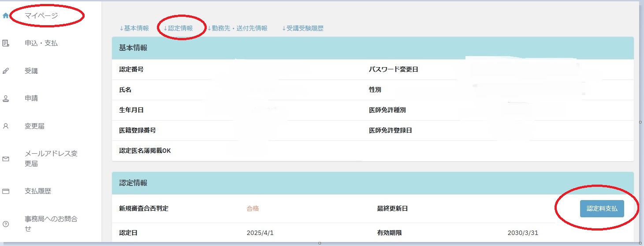
Task: Select 受講 from the sidebar menu
Action: (x=31, y=71)
